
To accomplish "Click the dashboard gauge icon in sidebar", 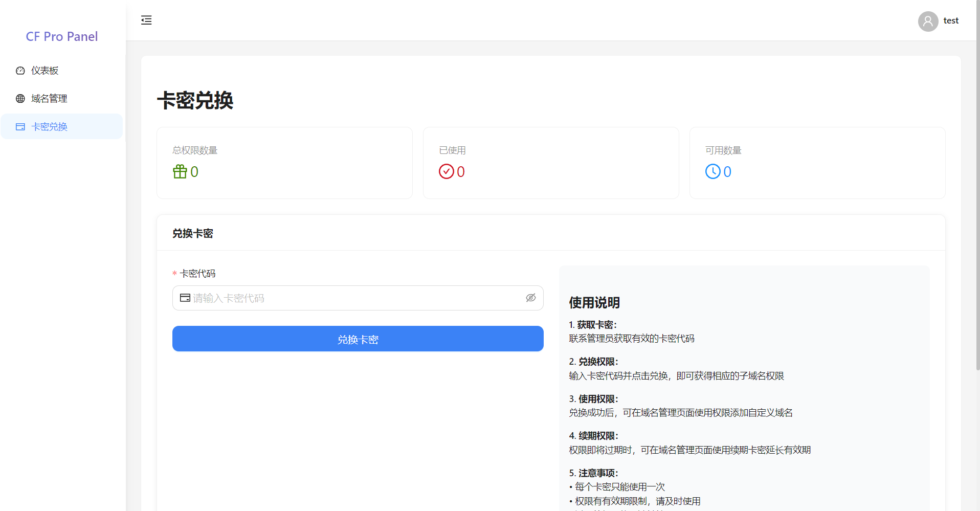I will point(20,71).
